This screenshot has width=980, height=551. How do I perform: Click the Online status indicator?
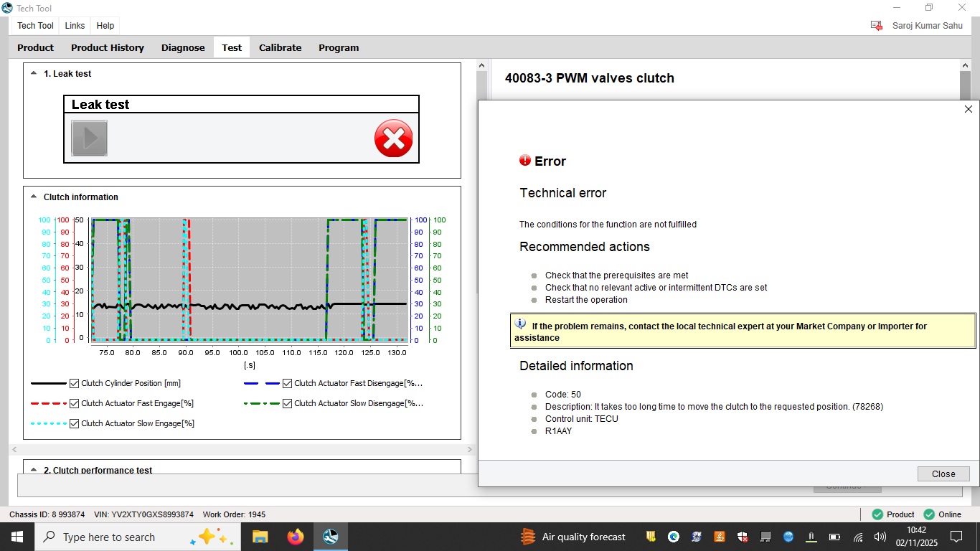point(942,514)
